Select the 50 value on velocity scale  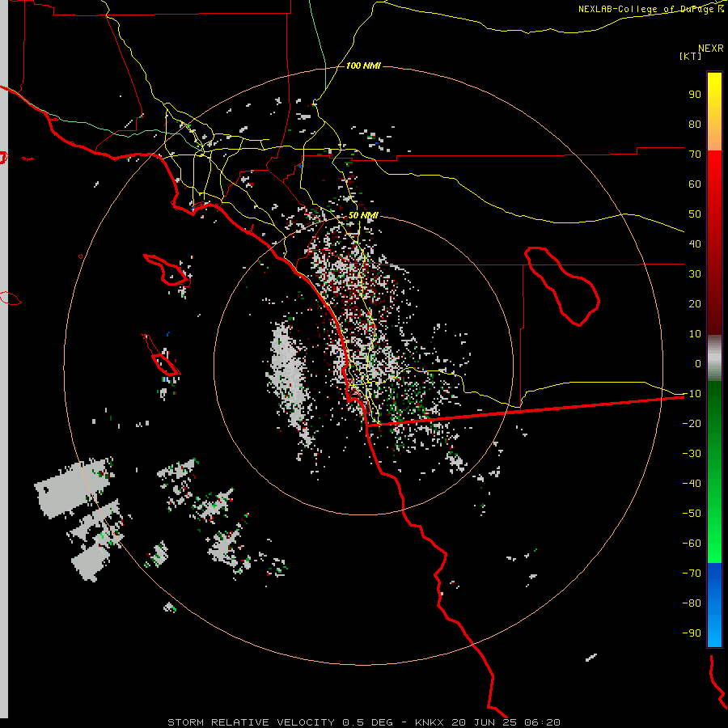click(x=695, y=214)
